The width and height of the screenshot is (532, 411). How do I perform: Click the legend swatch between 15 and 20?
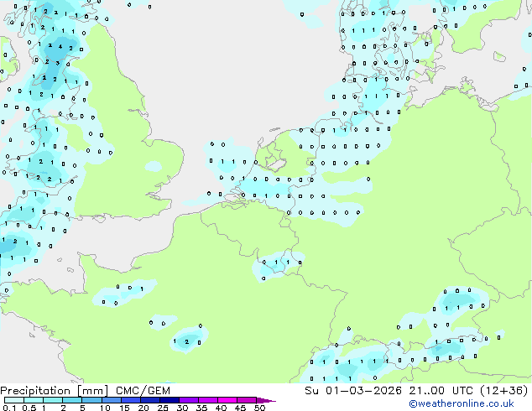tap(130, 400)
